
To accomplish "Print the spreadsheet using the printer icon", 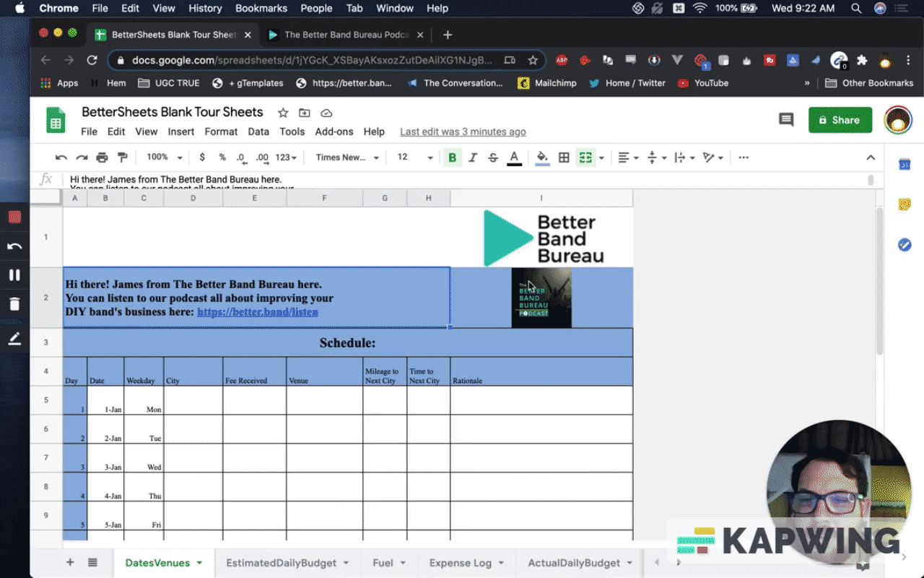I will 102,158.
